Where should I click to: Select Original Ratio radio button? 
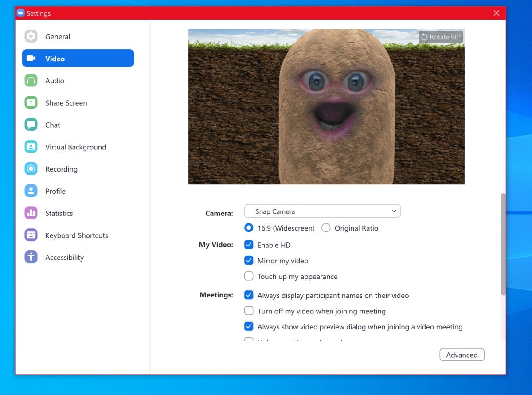(326, 228)
